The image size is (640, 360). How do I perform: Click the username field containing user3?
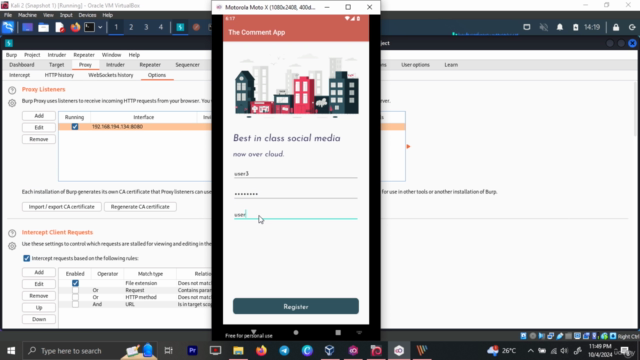tap(296, 173)
